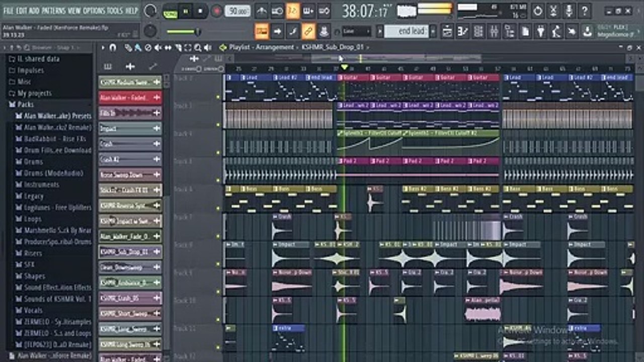Select the Playlist Paint brush tool

tap(137, 48)
